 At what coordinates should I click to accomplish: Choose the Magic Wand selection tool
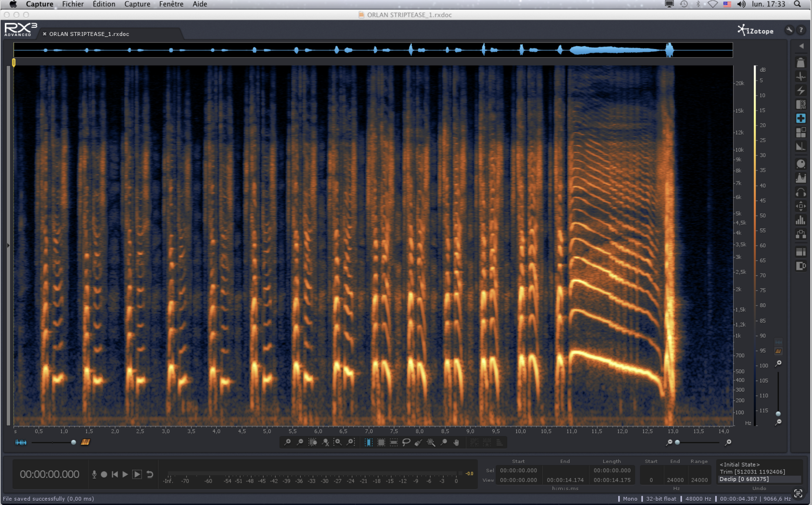pos(431,442)
